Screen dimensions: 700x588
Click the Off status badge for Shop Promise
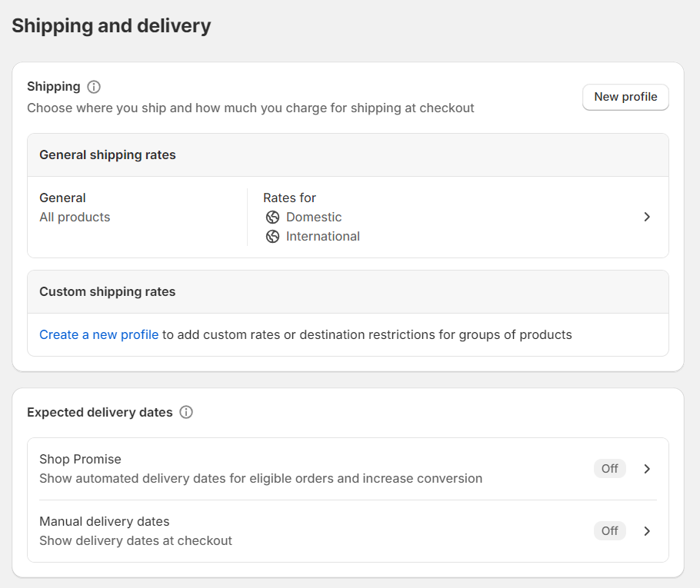[x=609, y=469]
